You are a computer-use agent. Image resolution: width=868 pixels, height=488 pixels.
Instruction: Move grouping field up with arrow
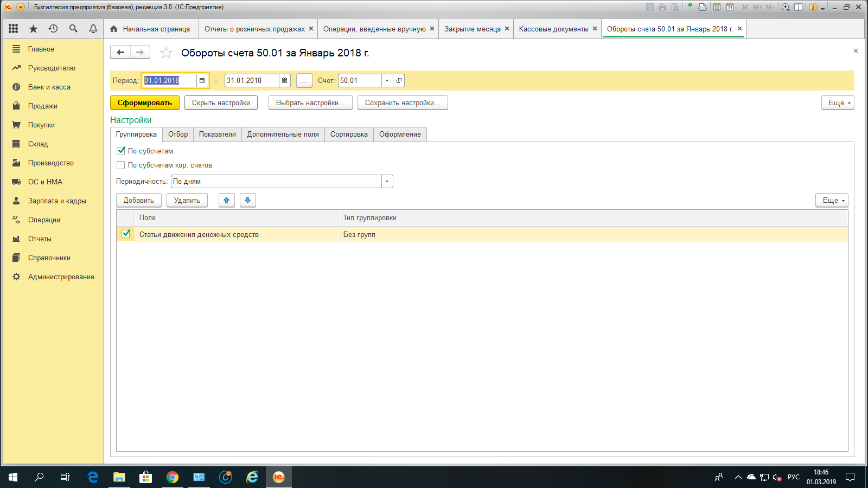tap(227, 200)
